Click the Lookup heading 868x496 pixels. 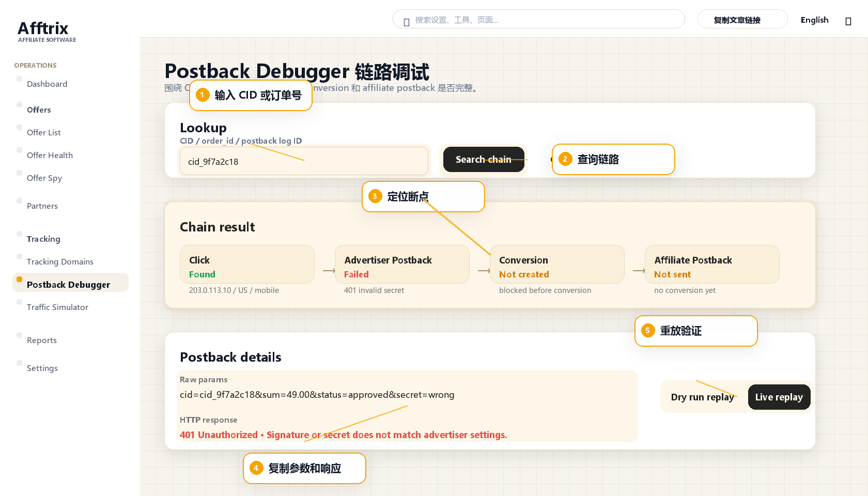(203, 128)
